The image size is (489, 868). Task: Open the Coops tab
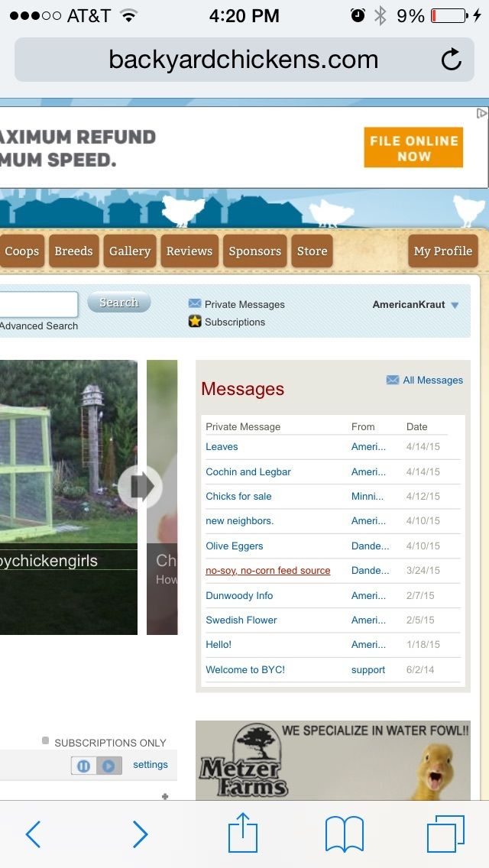[21, 251]
